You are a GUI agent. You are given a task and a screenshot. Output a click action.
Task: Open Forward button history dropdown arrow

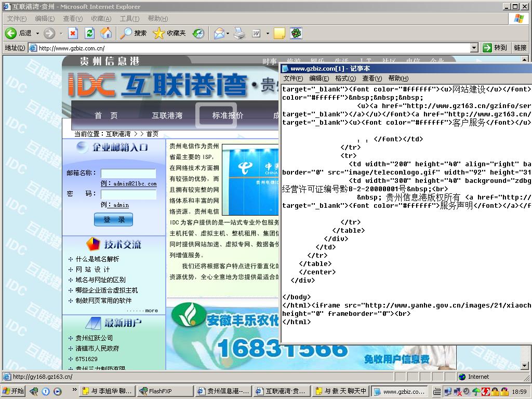(x=61, y=33)
